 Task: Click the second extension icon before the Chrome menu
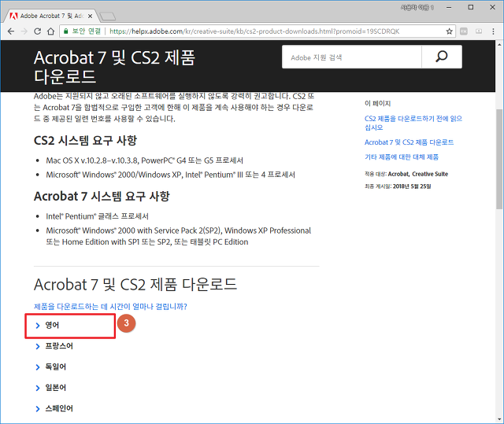click(x=479, y=31)
